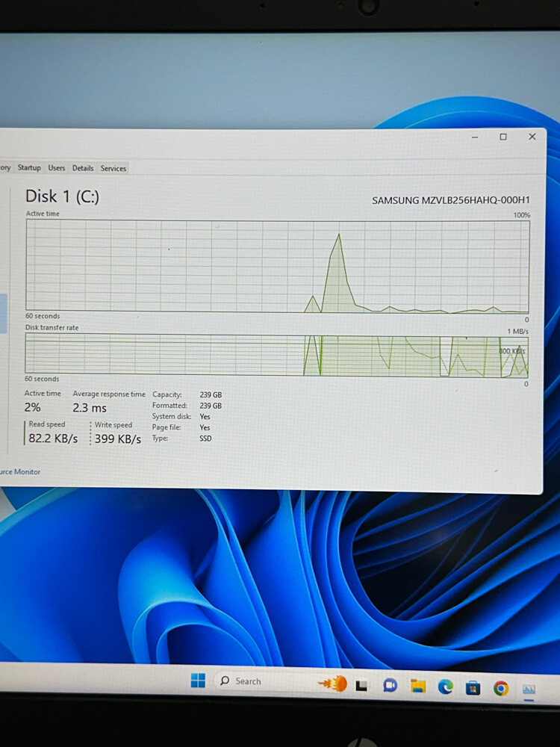Click the Capacity 239 GB value
This screenshot has height=747, width=560.
(211, 395)
